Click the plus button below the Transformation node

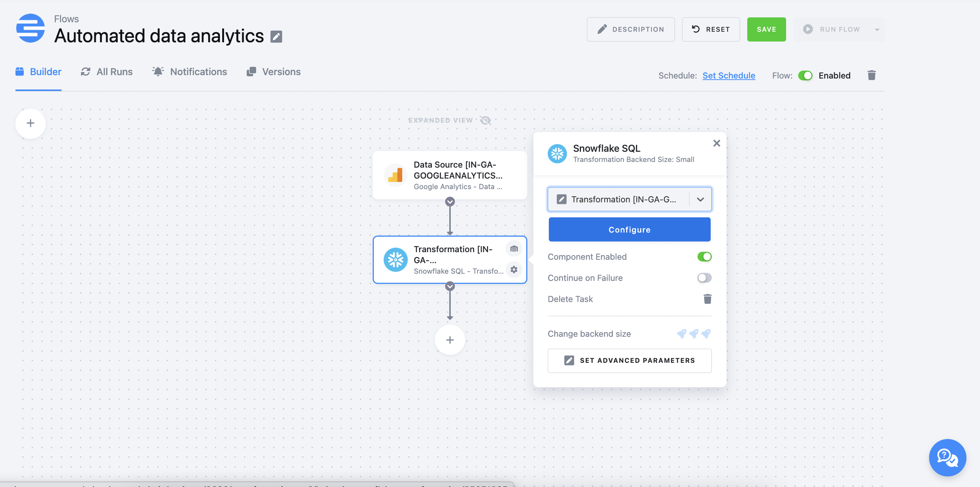tap(450, 339)
